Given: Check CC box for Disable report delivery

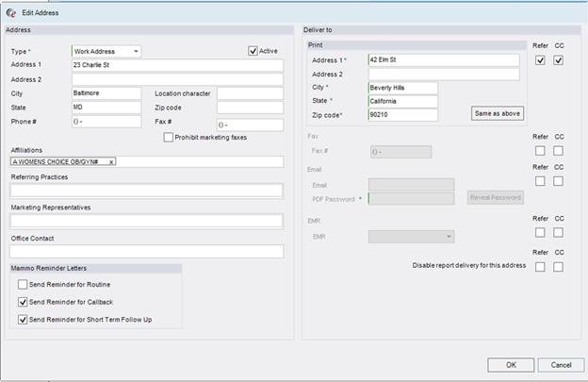Looking at the screenshot, I should (x=559, y=267).
